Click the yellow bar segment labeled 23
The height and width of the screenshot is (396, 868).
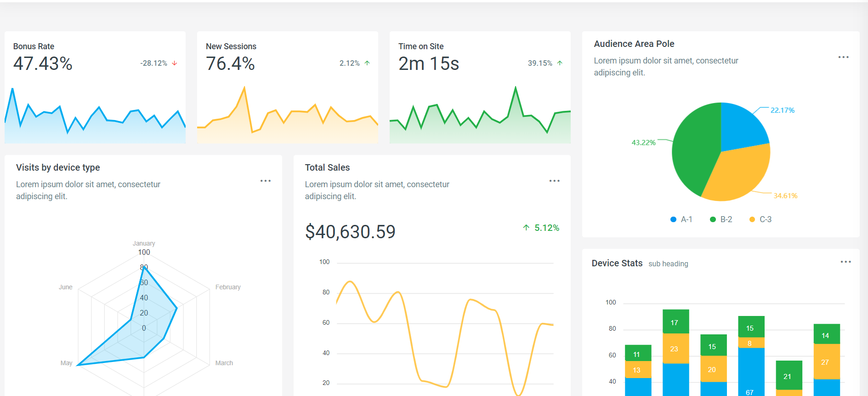click(675, 349)
